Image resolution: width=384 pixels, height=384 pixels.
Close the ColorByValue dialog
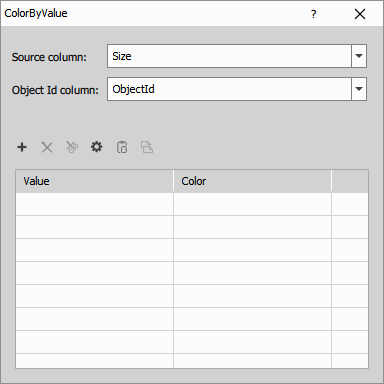(x=360, y=14)
